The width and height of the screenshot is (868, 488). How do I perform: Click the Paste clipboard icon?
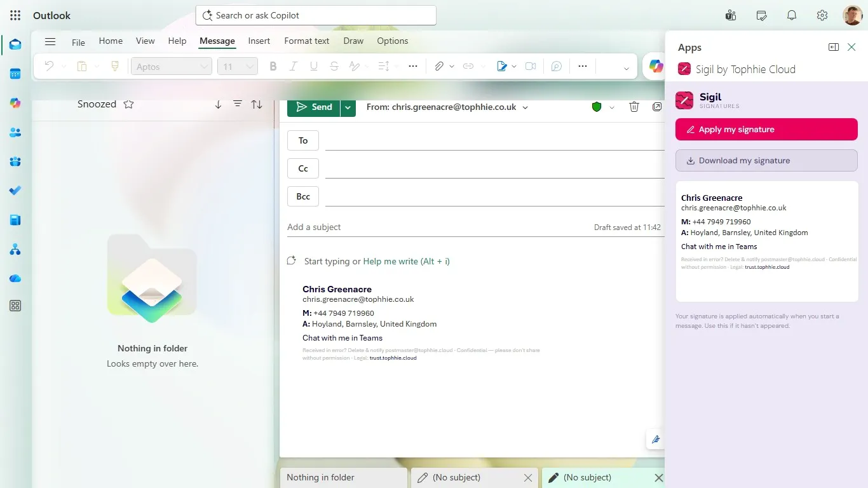pyautogui.click(x=82, y=66)
